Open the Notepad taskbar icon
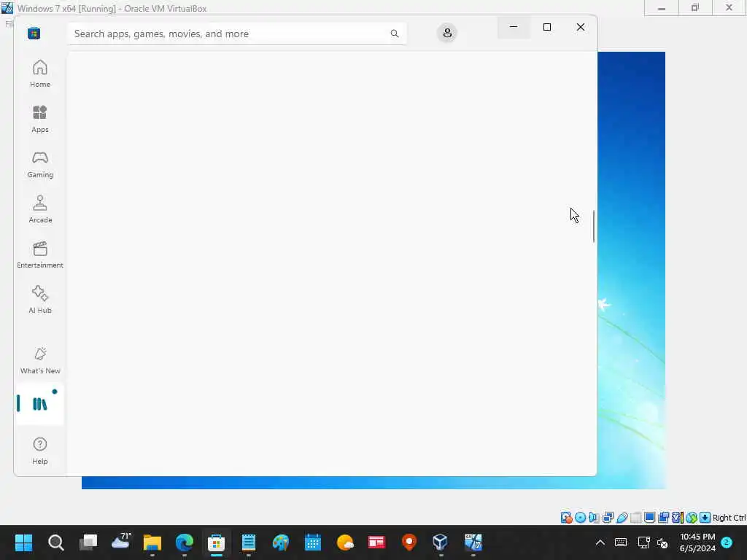The image size is (747, 560). click(x=249, y=542)
